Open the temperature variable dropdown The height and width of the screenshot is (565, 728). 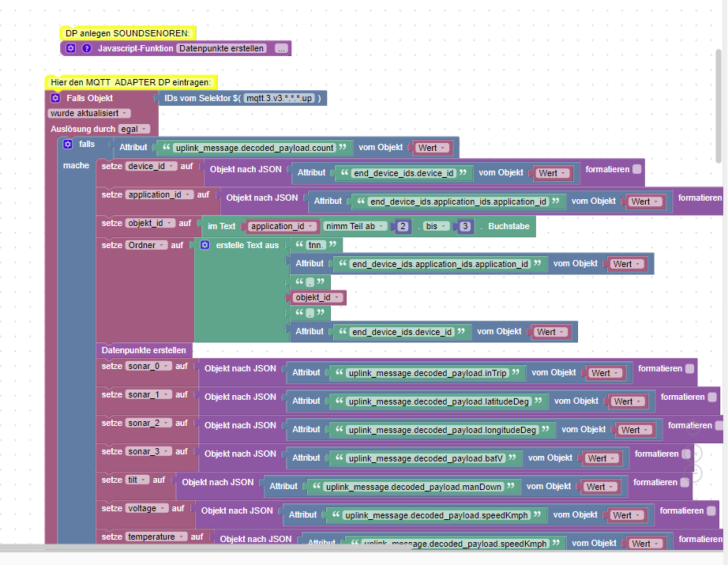click(x=156, y=537)
